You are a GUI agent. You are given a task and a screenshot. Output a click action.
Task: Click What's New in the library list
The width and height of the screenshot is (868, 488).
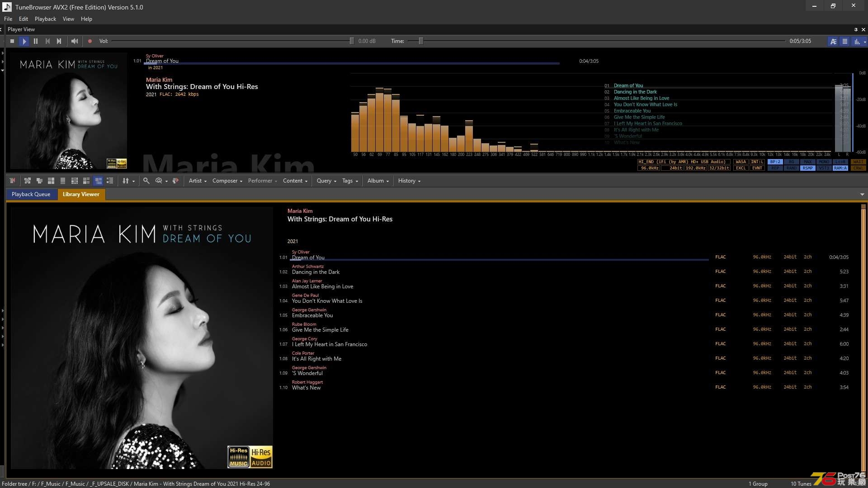pos(306,388)
